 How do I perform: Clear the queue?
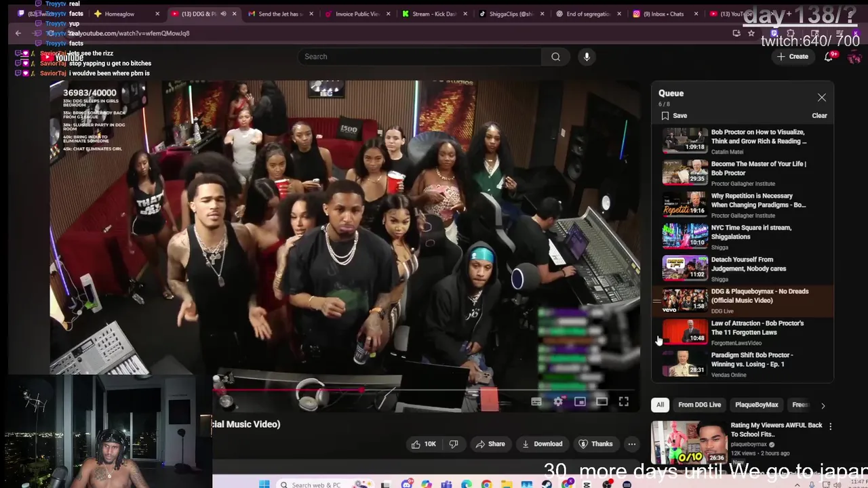(x=819, y=116)
